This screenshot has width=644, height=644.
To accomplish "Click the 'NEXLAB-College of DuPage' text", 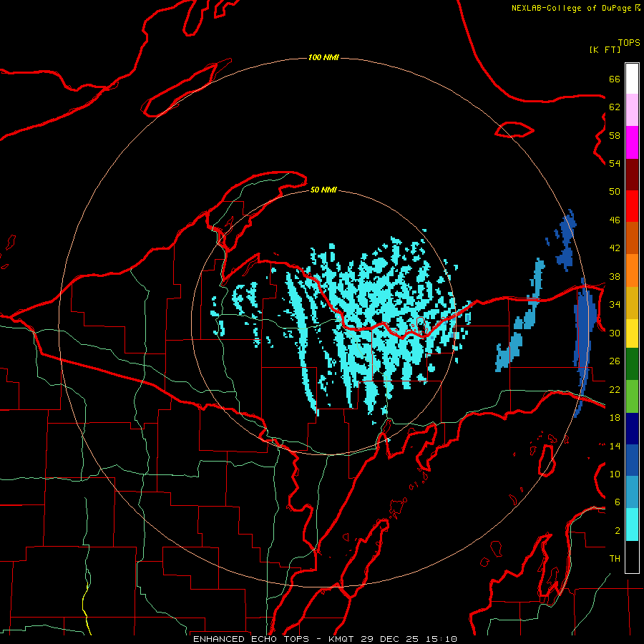I will [572, 8].
